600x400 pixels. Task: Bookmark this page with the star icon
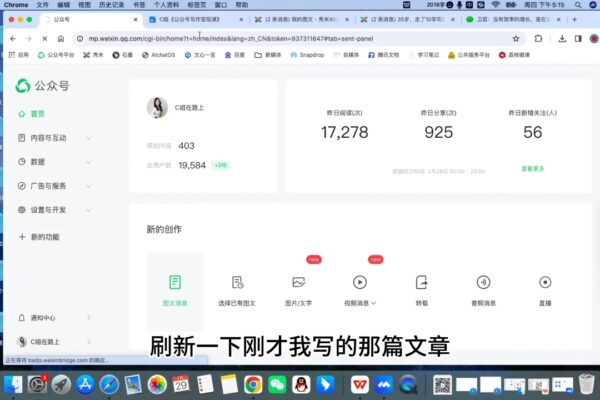tap(516, 39)
